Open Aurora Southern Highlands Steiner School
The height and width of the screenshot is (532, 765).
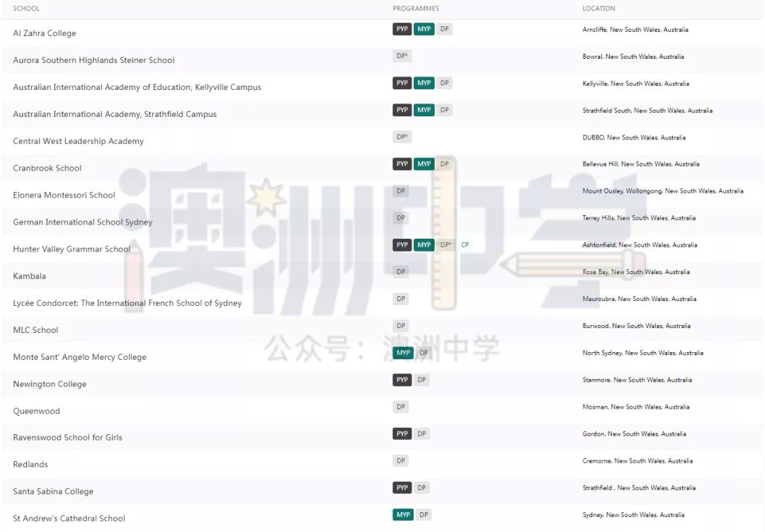click(x=93, y=60)
